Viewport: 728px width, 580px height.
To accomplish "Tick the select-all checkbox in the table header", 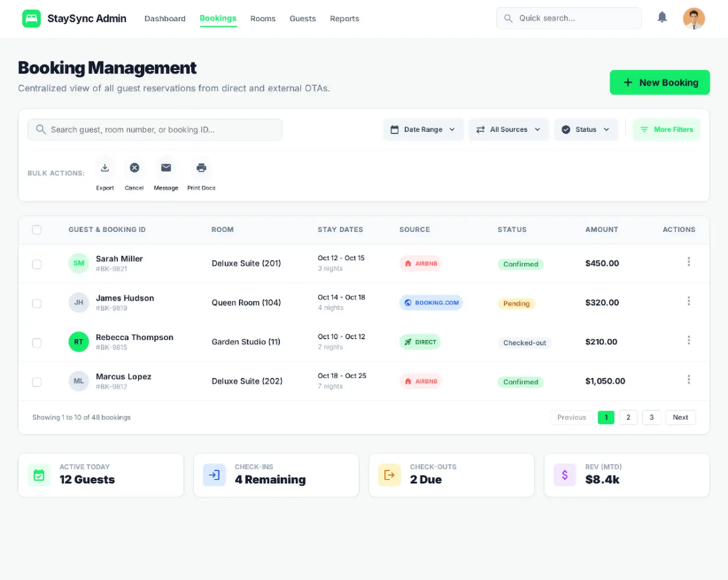I will (x=37, y=230).
